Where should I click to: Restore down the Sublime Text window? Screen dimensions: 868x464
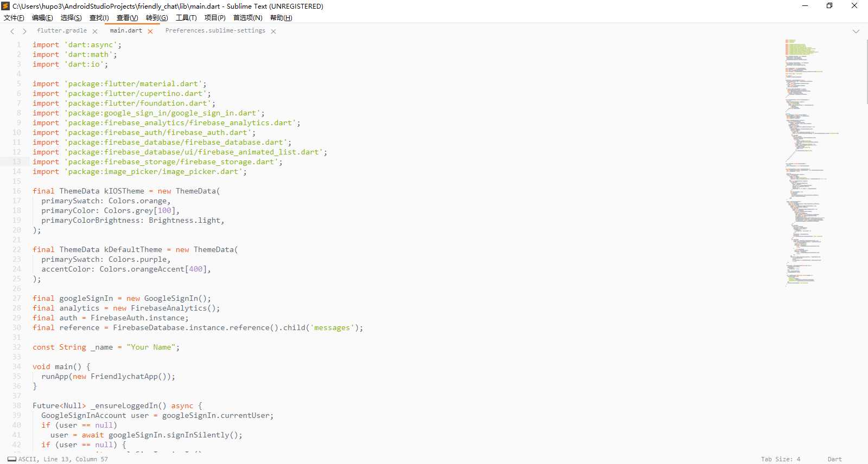click(x=829, y=6)
